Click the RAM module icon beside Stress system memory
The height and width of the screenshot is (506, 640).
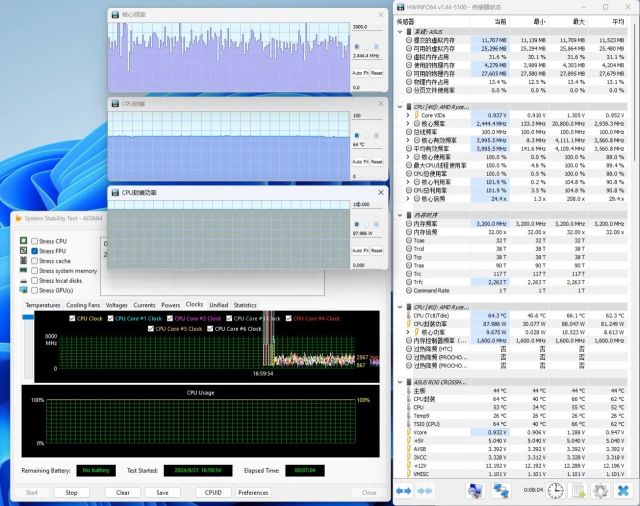pyautogui.click(x=24, y=270)
